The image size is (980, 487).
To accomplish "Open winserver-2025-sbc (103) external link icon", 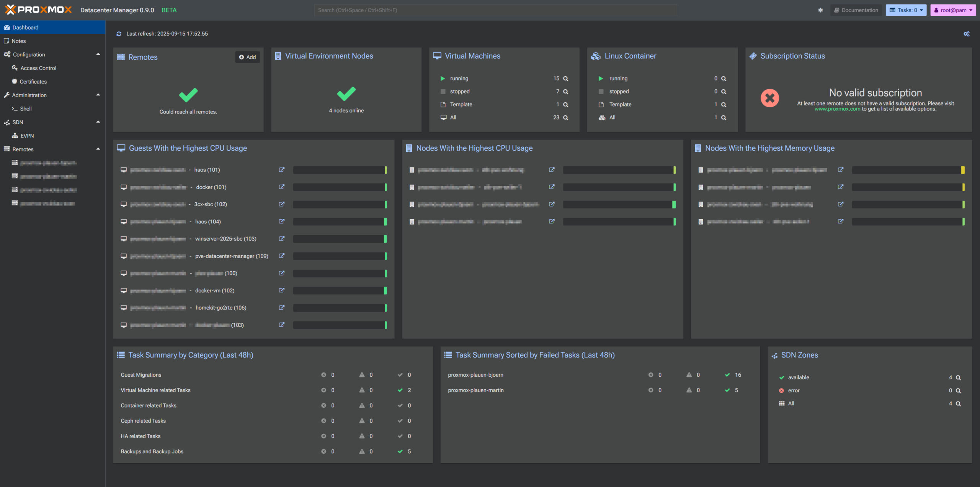I will click(282, 239).
